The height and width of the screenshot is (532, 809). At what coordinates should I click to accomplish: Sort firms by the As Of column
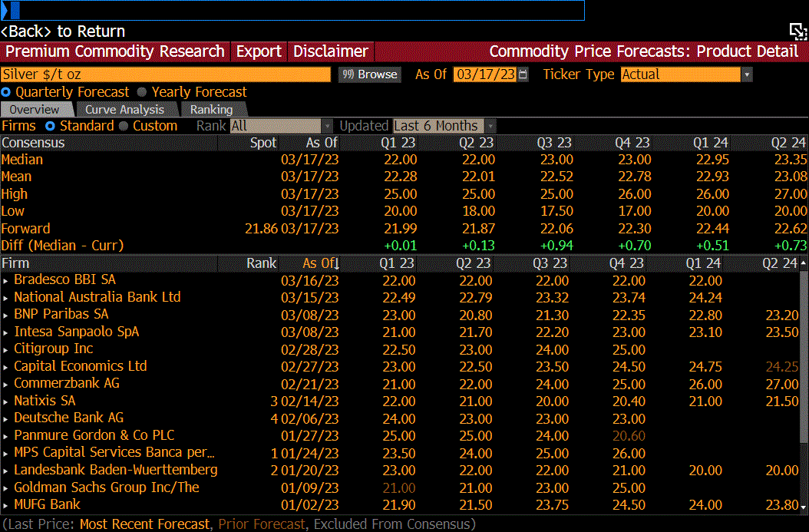(320, 263)
